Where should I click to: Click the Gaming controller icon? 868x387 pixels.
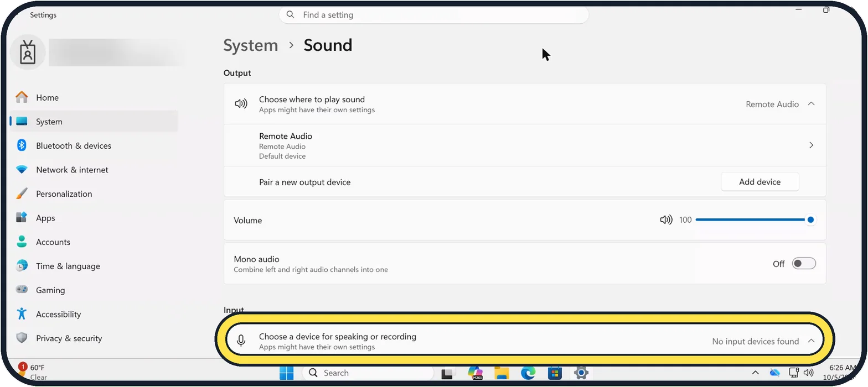coord(22,290)
